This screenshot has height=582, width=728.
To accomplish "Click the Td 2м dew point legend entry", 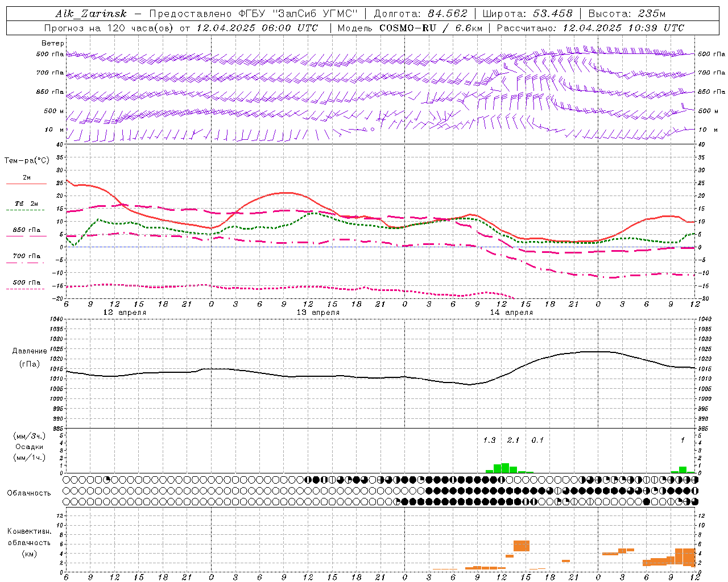I will click(x=27, y=203).
